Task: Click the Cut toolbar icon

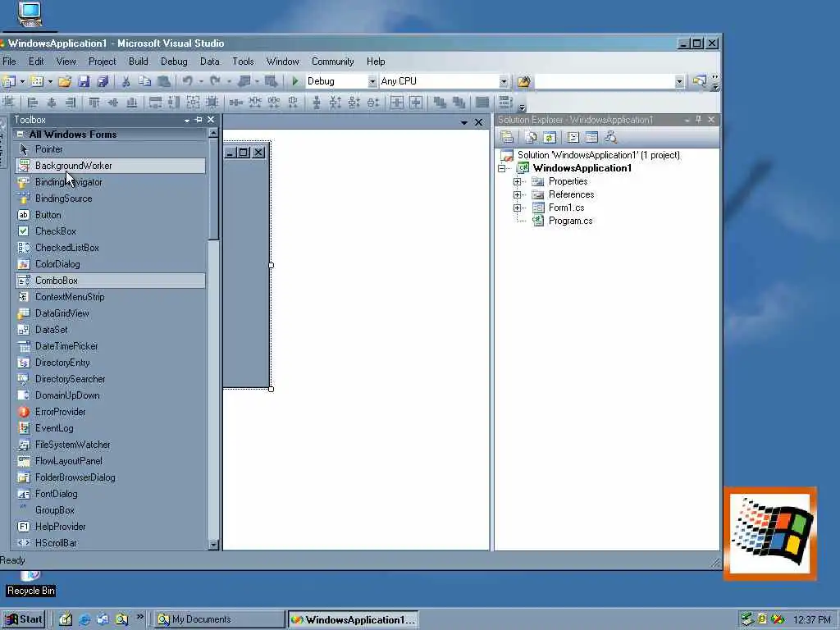Action: point(126,81)
